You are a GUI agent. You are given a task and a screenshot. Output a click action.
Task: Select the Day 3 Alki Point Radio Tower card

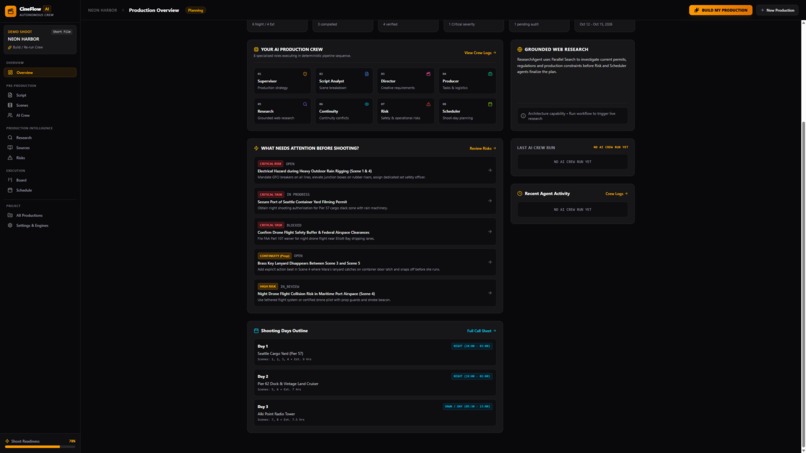375,413
